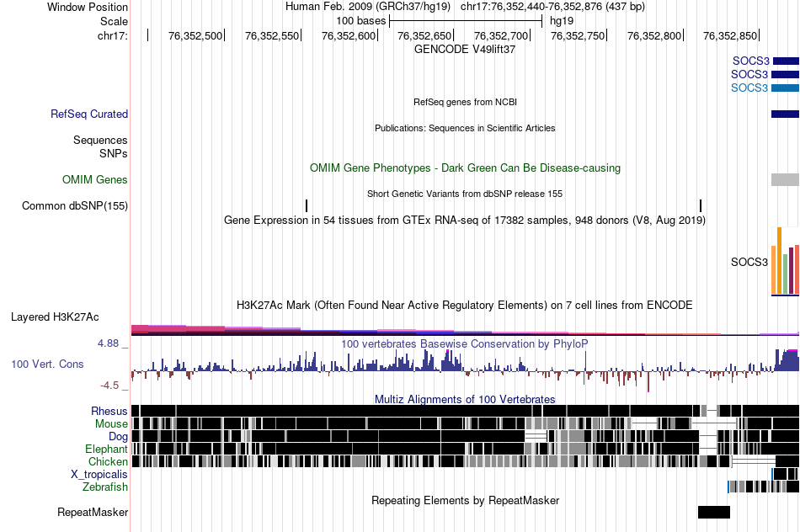Screen dimensions: 800x532
Task: Click the 76,352,850 ruler position
Action: tap(730, 35)
